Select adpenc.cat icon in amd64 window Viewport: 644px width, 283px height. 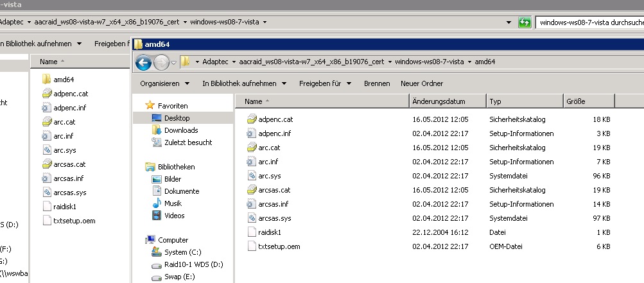[x=252, y=119]
